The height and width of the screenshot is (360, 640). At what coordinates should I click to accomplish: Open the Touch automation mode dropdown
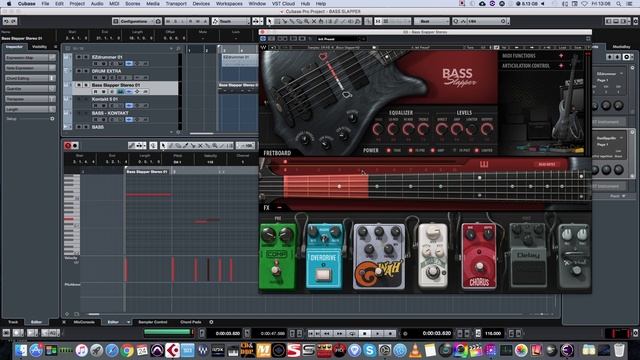tap(231, 21)
